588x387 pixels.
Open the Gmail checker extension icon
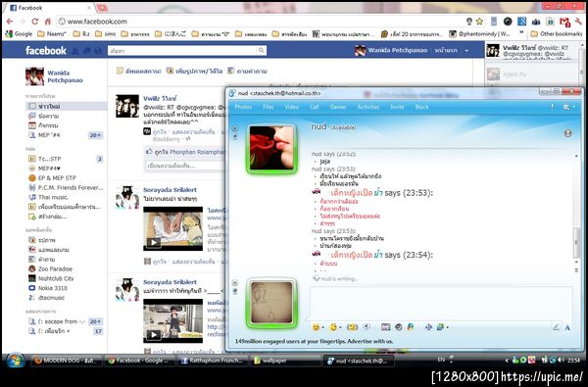564,22
